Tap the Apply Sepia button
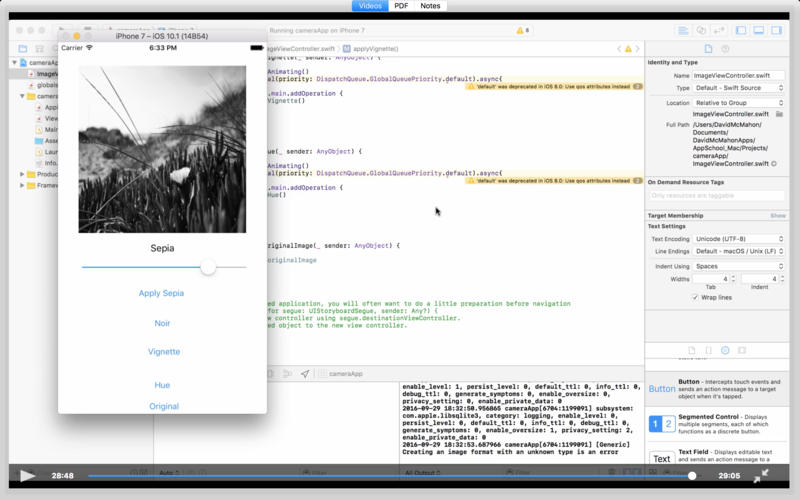Screen dimensions: 800x500 point(161,293)
